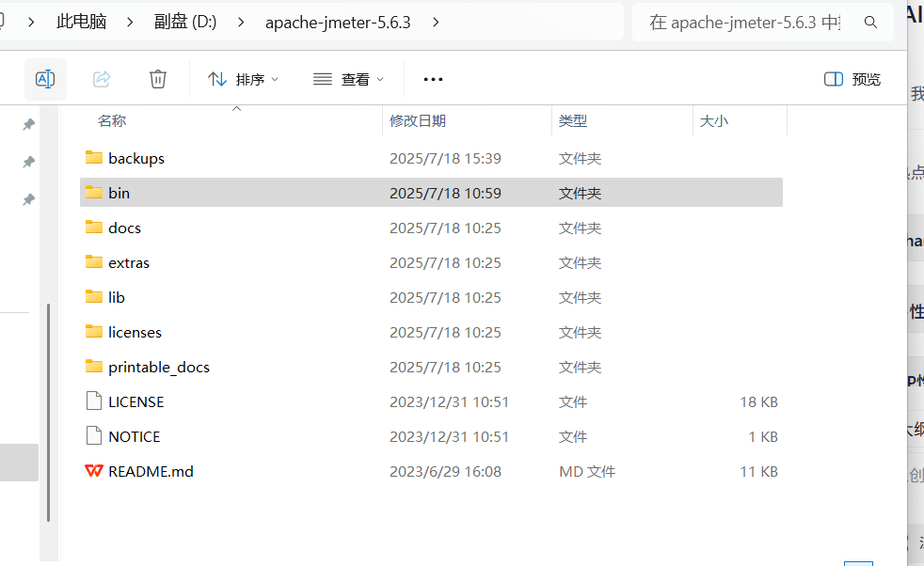Sort by the 类型 column header
This screenshot has width=924, height=566.
point(573,120)
